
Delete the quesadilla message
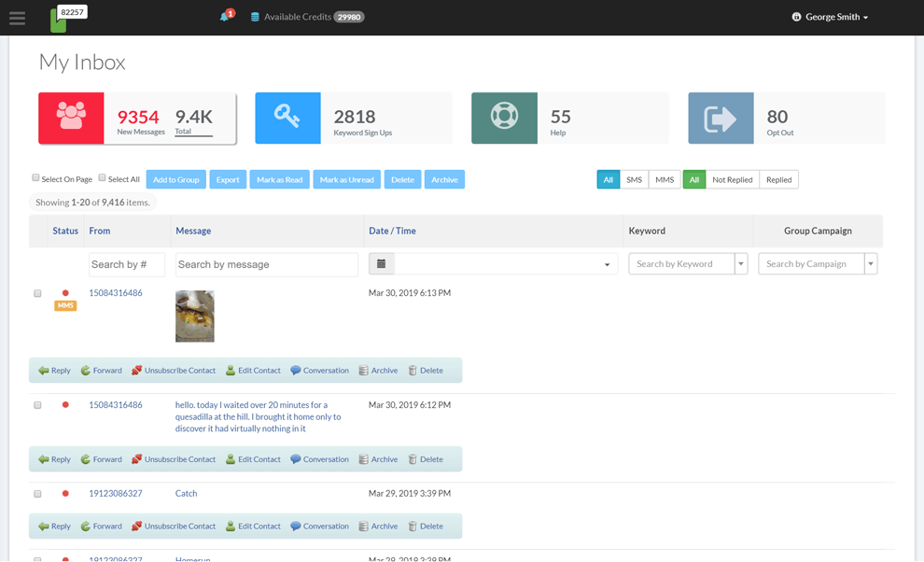pos(426,459)
